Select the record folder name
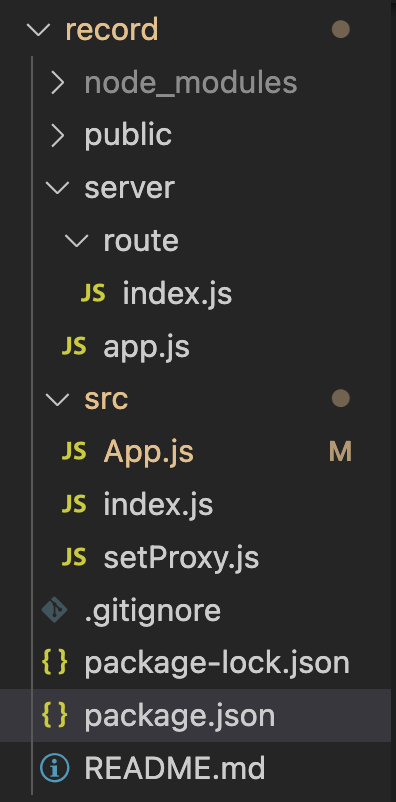396x802 pixels. point(112,30)
